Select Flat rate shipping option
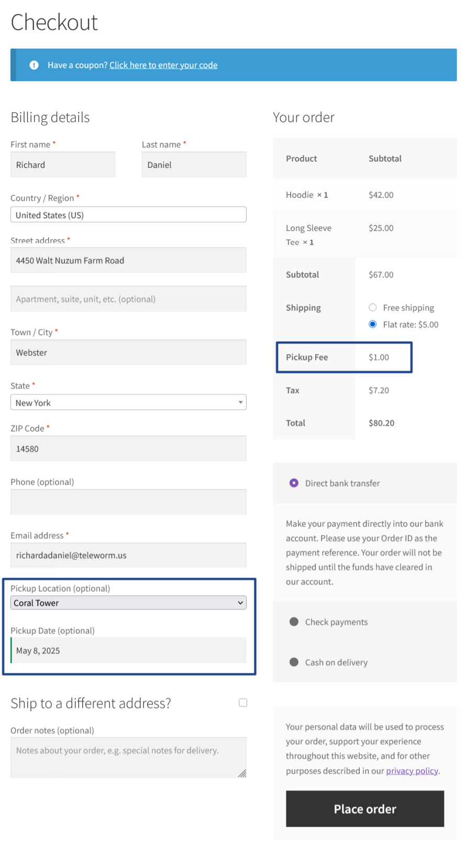The width and height of the screenshot is (466, 868). pos(373,324)
